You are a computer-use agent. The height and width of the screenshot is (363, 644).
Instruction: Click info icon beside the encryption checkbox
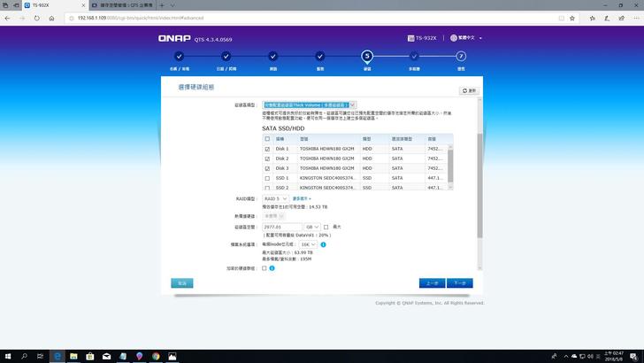[x=271, y=267]
